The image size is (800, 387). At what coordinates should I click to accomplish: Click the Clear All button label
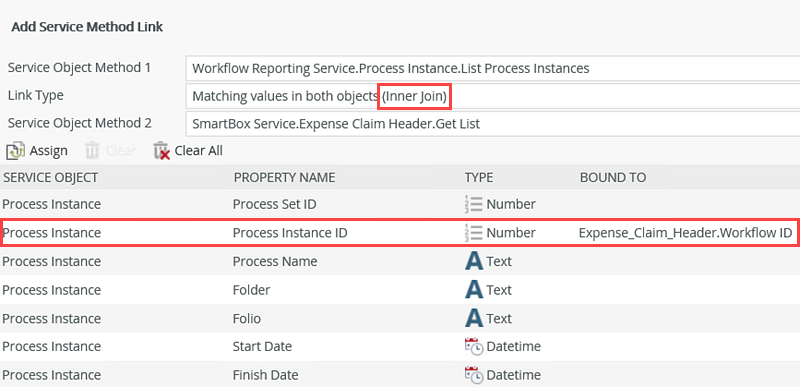pos(198,151)
